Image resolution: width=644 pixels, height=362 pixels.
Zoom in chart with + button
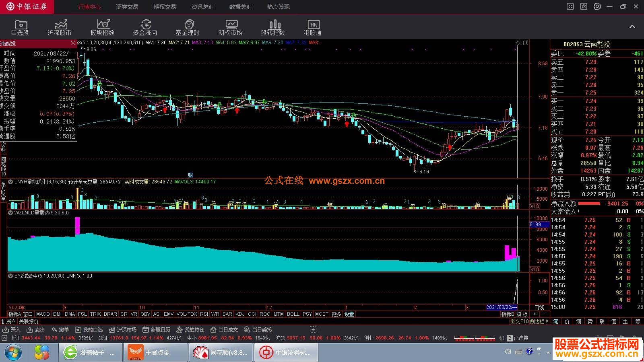535,314
